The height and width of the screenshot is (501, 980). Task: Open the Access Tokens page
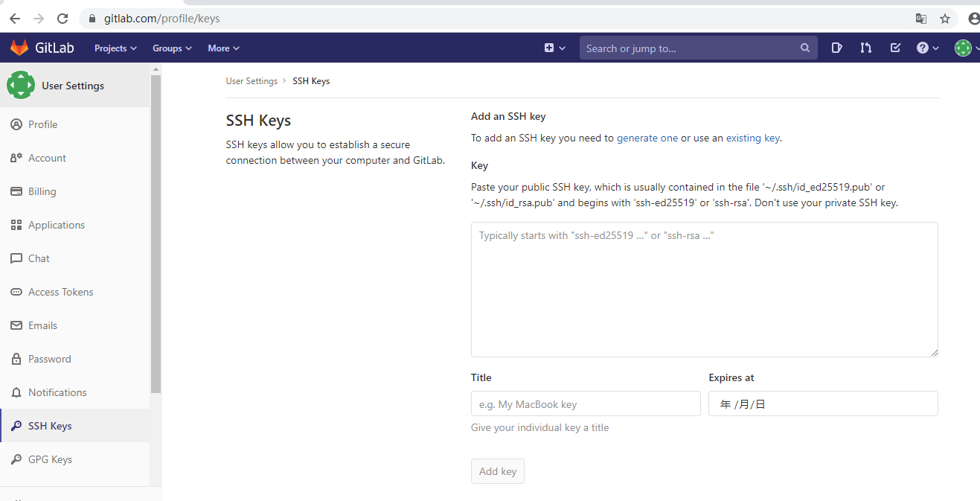75,292
